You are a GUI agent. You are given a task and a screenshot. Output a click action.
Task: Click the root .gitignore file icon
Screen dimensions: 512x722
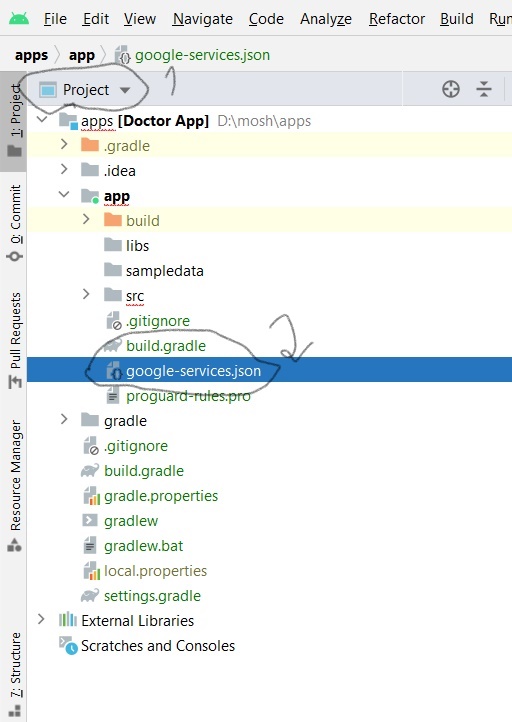(x=91, y=446)
